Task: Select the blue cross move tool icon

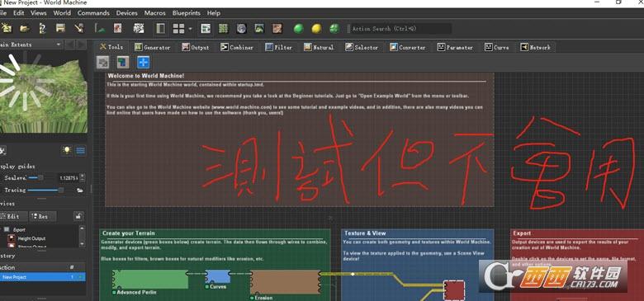Action: pyautogui.click(x=144, y=63)
